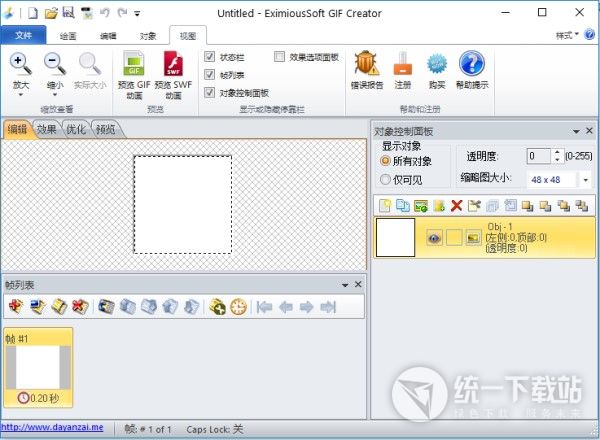This screenshot has height=440, width=600.
Task: Switch to the Object (对象) ribbon tab
Action: pyautogui.click(x=148, y=36)
